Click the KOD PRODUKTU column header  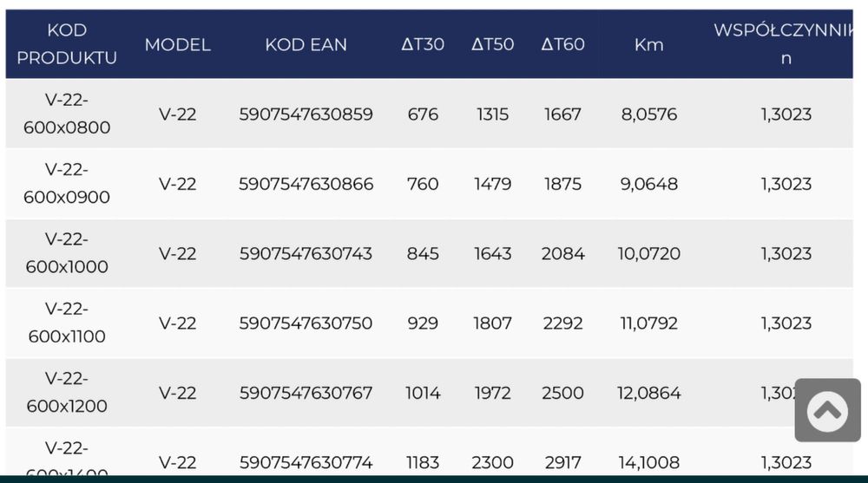[67, 44]
